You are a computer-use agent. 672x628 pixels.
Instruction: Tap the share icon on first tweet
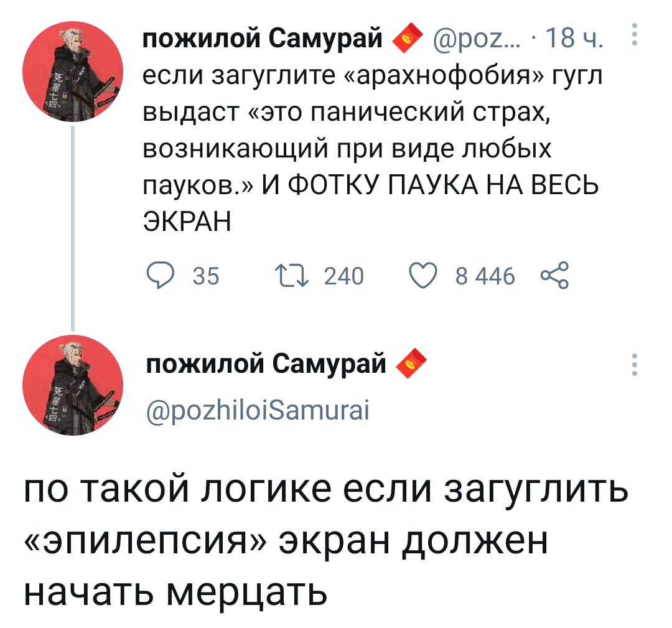554,275
